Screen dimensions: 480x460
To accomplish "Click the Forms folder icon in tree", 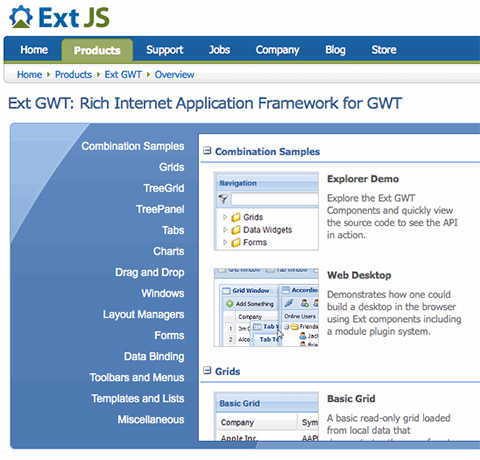I will click(236, 242).
